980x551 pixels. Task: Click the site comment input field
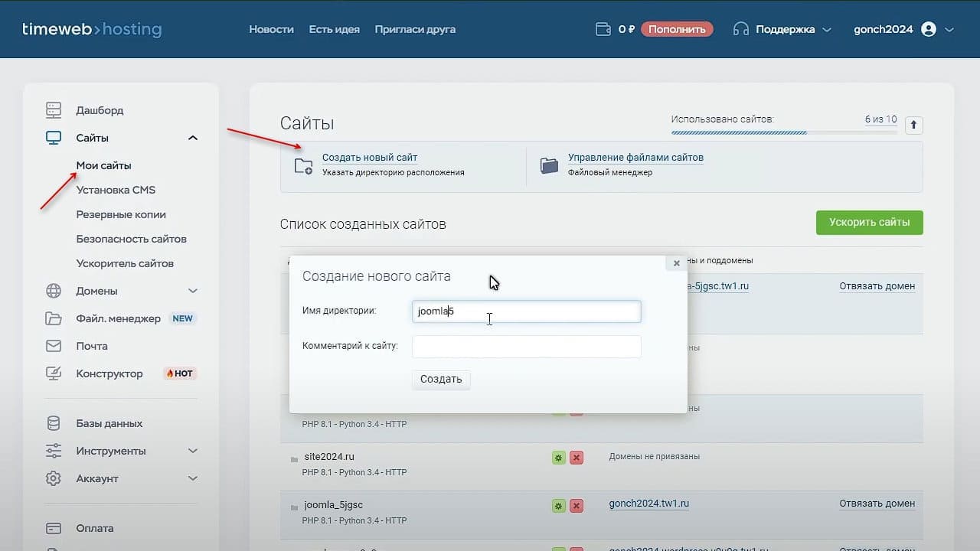coord(527,347)
